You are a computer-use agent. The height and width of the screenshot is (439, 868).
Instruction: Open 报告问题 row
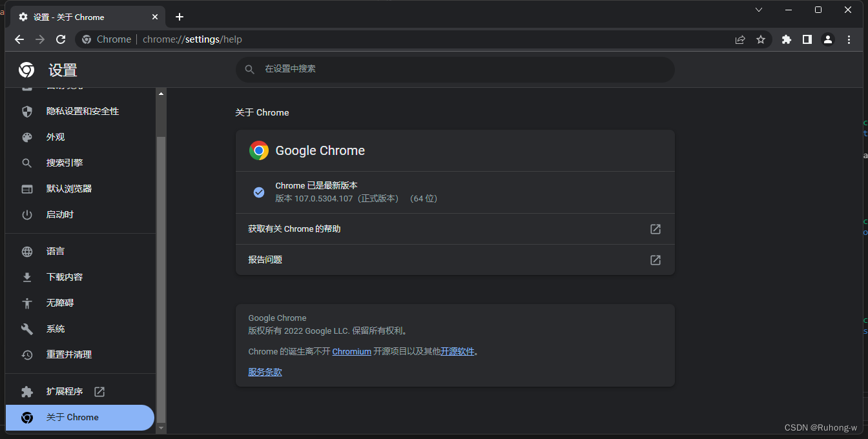[455, 260]
